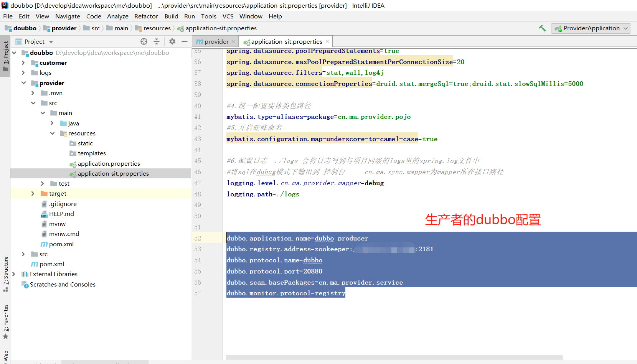Expand the .mvn folder

pos(33,93)
